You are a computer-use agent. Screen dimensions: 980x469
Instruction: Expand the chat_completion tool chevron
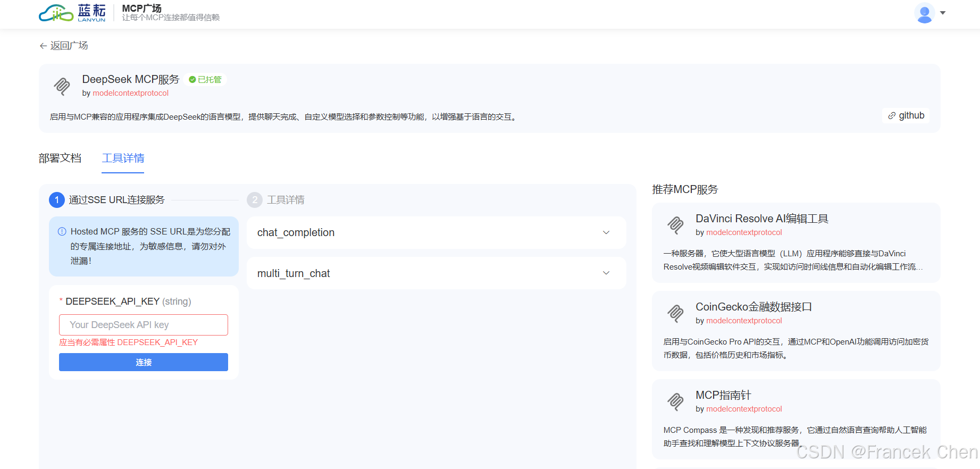coord(606,232)
